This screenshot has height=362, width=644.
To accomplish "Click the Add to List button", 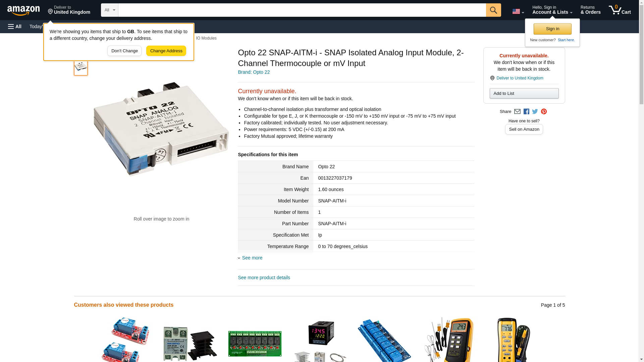I will point(524,93).
